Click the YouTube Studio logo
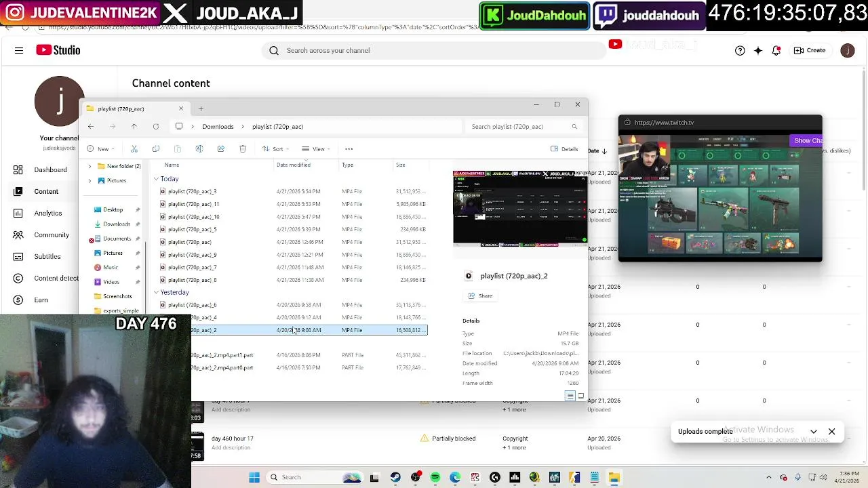 coord(58,50)
